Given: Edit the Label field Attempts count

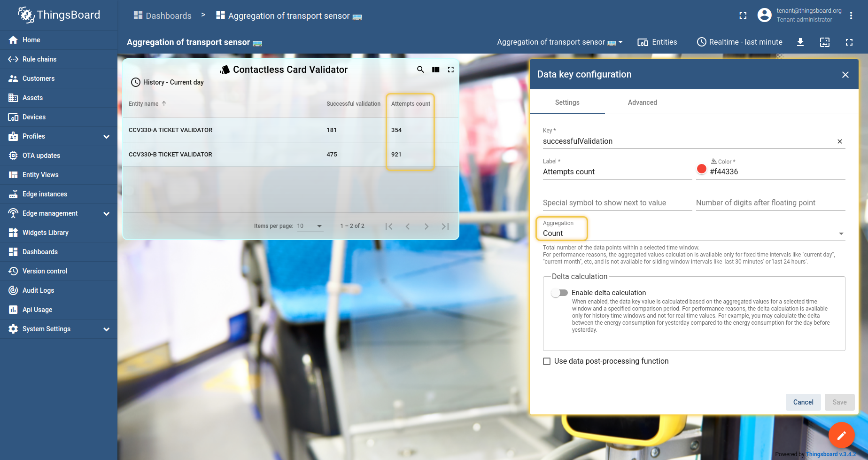Looking at the screenshot, I should tap(618, 172).
